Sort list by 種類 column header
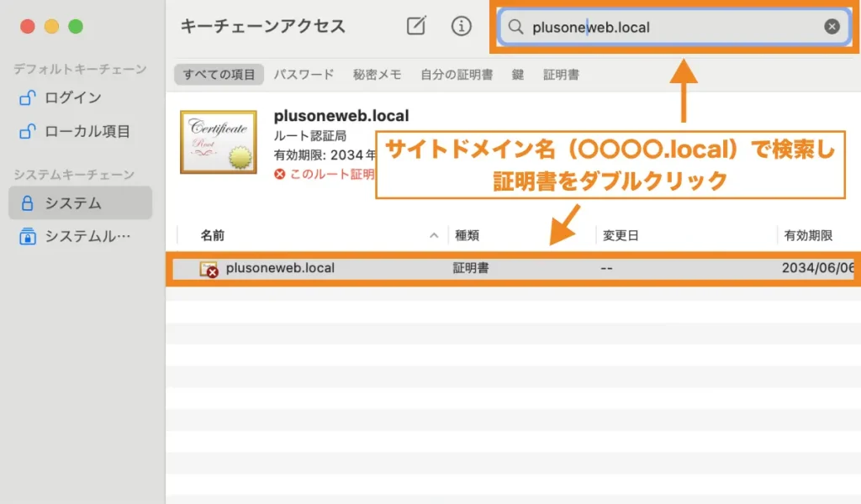Viewport: 861px width, 504px height. coord(467,235)
